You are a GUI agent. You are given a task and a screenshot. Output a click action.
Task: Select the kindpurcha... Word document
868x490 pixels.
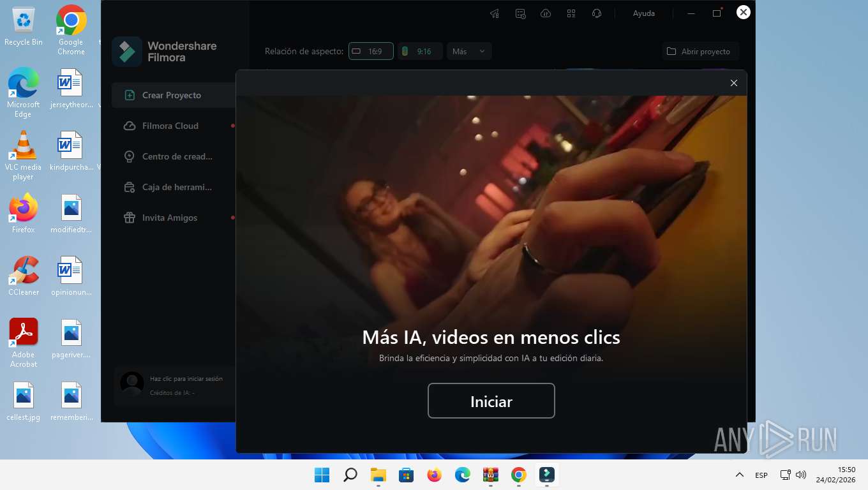tap(71, 151)
